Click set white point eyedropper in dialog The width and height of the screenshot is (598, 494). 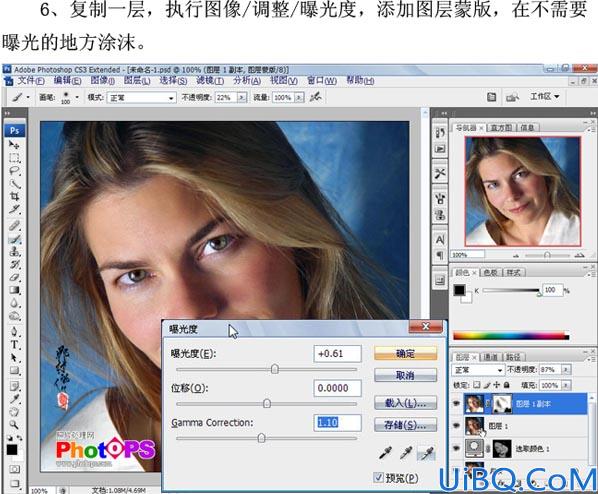click(427, 453)
